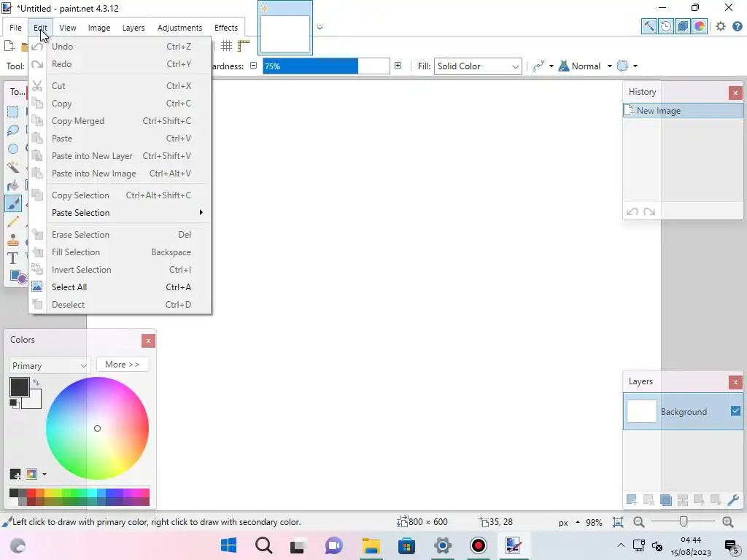Select the untitled image thumbnail tab

pyautogui.click(x=285, y=28)
